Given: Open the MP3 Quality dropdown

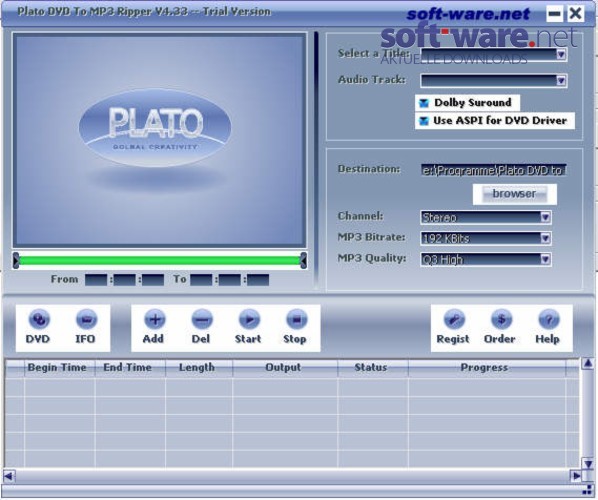Looking at the screenshot, I should [x=545, y=259].
